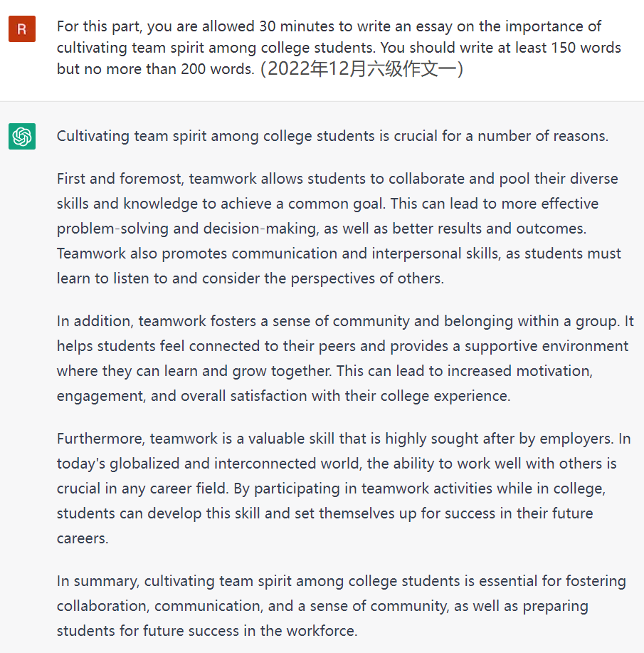
Task: Click the lone word "careers." on its own line
Action: coord(83,538)
